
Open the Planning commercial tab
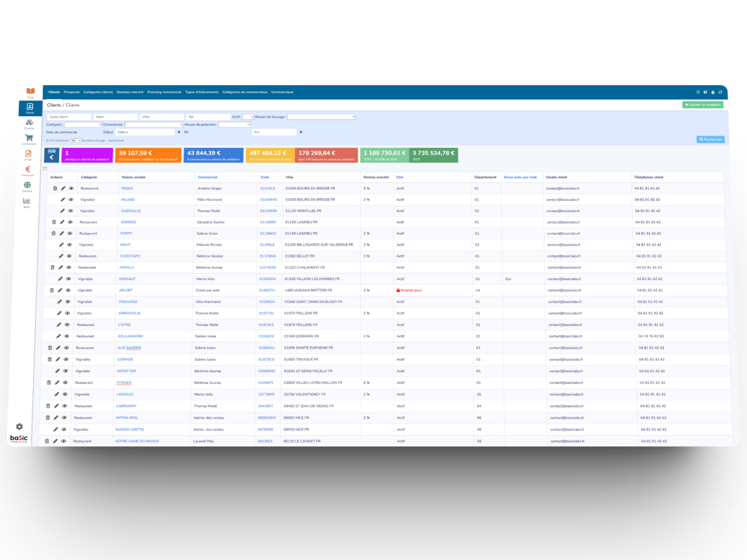point(164,92)
